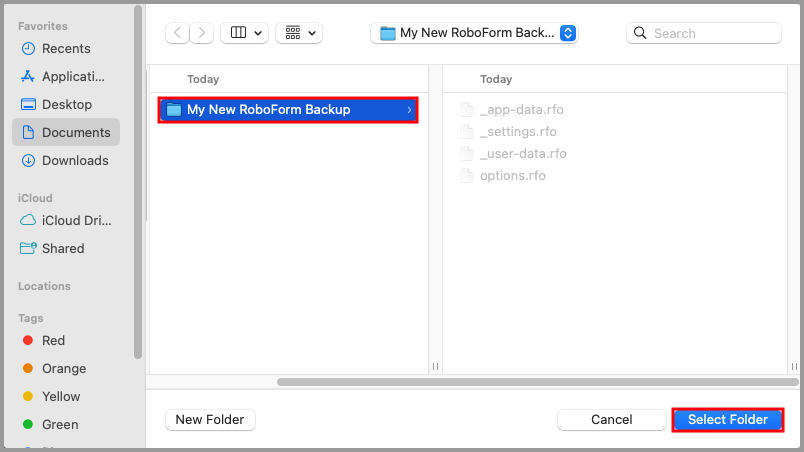Click the horizontal scrollbar in file browser
804x452 pixels.
tap(536, 382)
